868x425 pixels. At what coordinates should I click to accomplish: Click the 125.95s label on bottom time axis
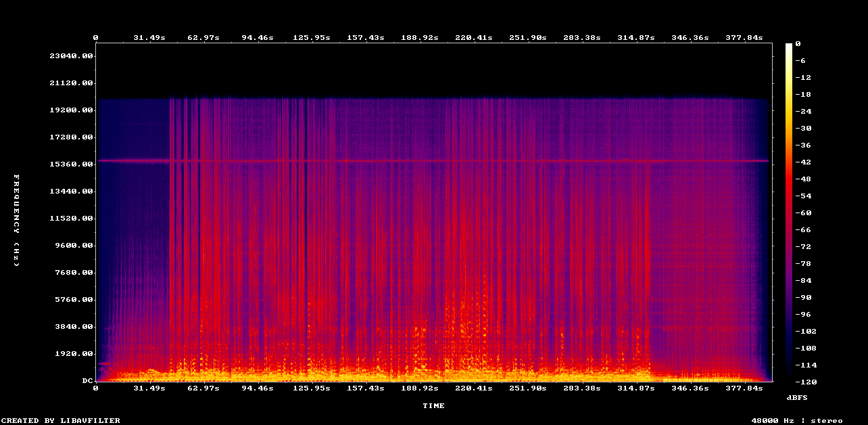point(312,388)
